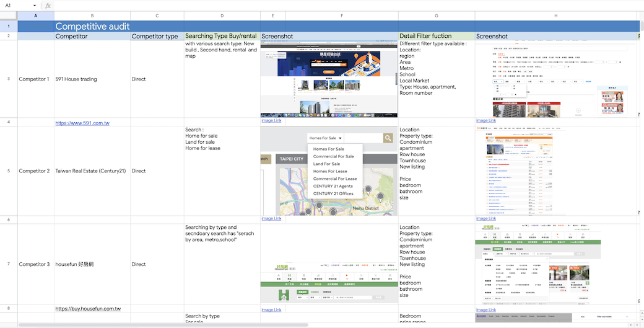Select row 5 header
This screenshot has height=328, width=644.
[9, 171]
